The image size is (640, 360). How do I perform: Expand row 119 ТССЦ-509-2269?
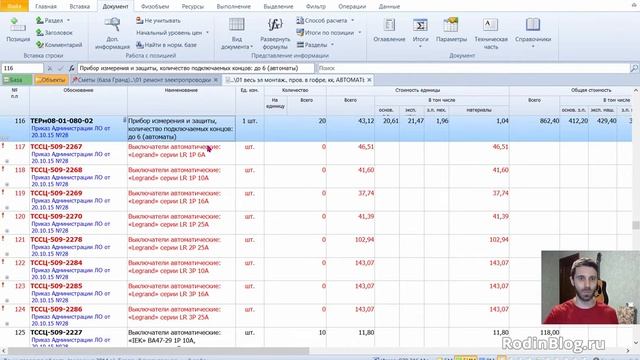7,207
